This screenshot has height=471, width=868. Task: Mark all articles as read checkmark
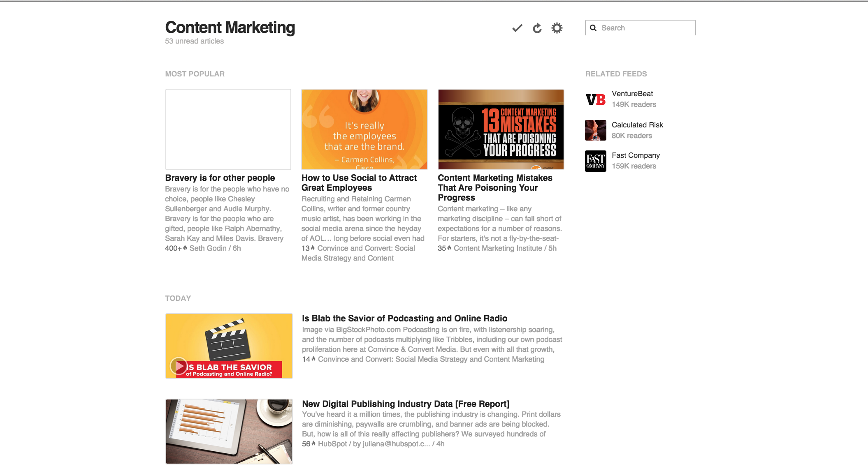pos(517,28)
